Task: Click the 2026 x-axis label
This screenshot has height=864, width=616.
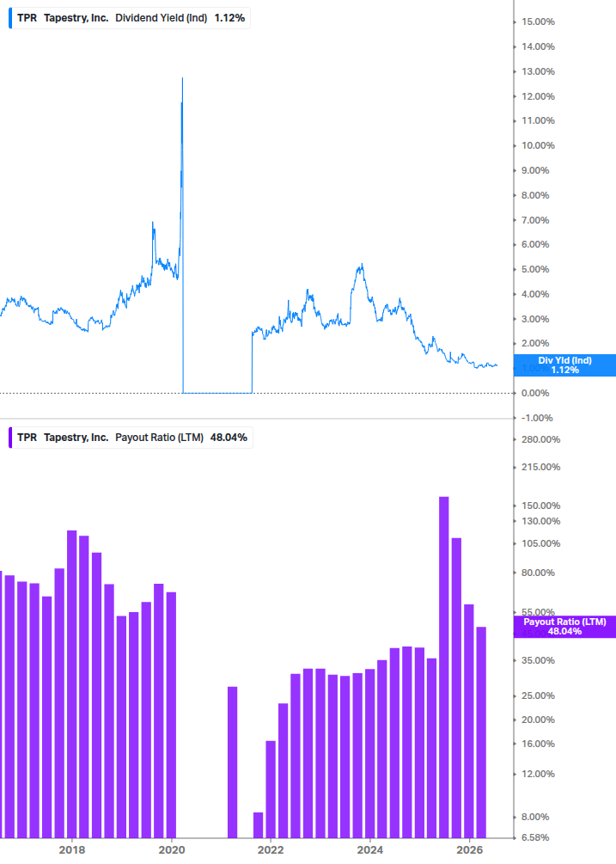Action: coord(470,849)
